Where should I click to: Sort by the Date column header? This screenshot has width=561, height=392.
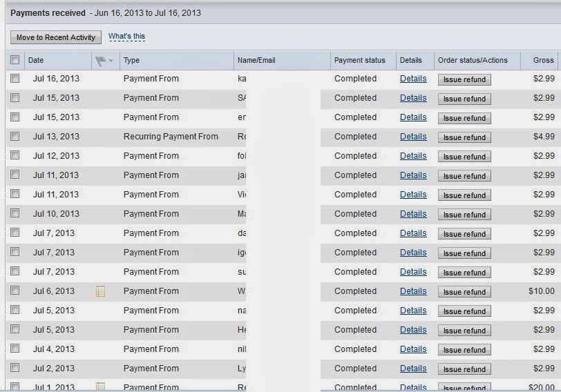click(x=36, y=60)
